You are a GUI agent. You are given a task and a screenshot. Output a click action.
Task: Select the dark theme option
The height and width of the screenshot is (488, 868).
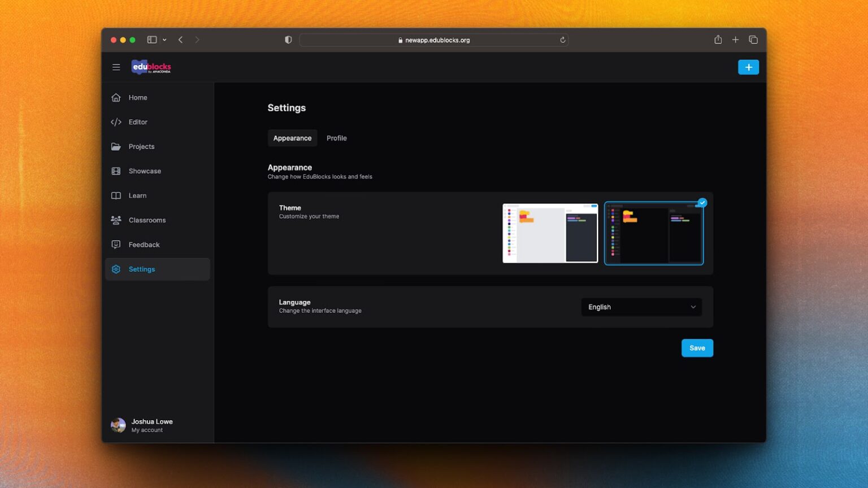point(653,233)
